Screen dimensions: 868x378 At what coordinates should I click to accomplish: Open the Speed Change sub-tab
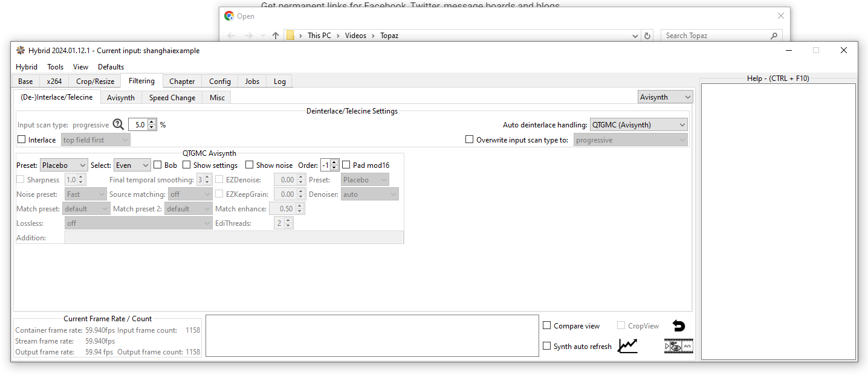(172, 97)
